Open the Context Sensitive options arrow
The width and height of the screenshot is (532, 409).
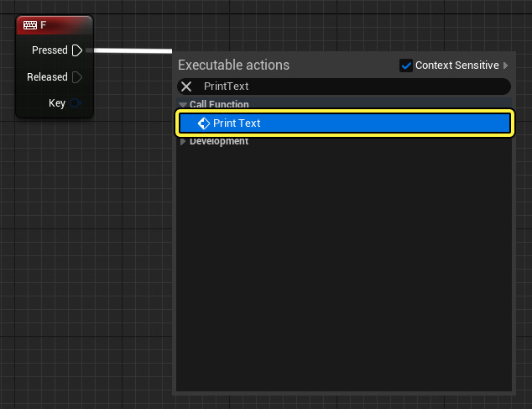[505, 66]
